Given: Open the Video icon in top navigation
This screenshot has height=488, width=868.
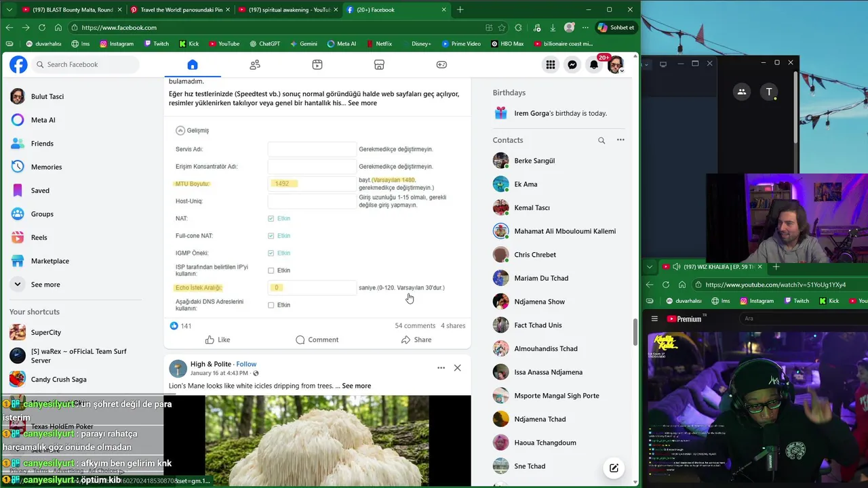Looking at the screenshot, I should pos(317,64).
